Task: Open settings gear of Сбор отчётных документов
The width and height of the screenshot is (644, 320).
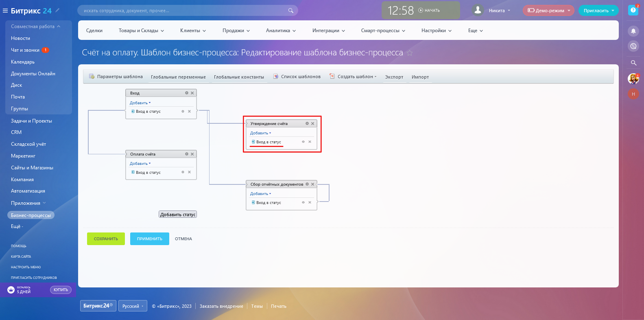Action: (307, 184)
